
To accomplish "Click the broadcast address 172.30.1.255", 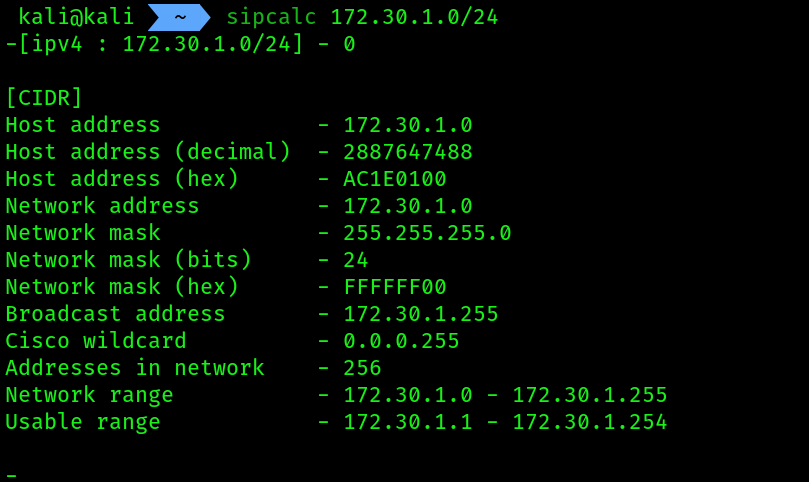I will [420, 314].
